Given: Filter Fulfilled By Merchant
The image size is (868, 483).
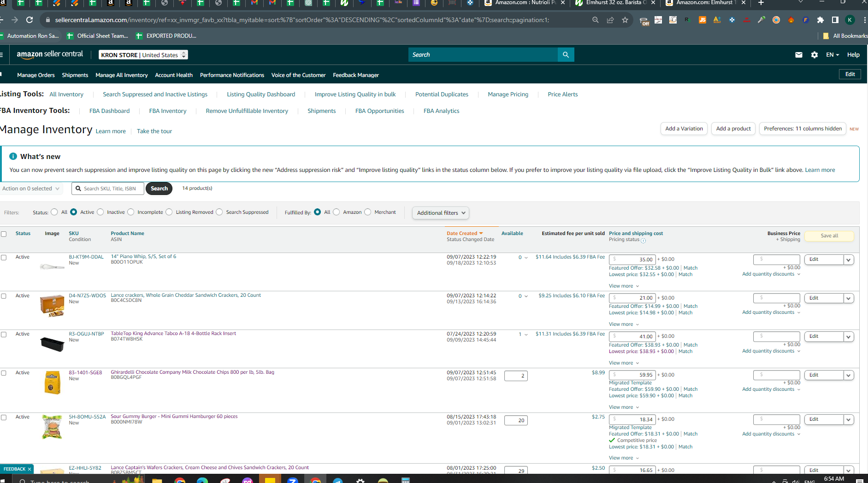Looking at the screenshot, I should pyautogui.click(x=368, y=212).
